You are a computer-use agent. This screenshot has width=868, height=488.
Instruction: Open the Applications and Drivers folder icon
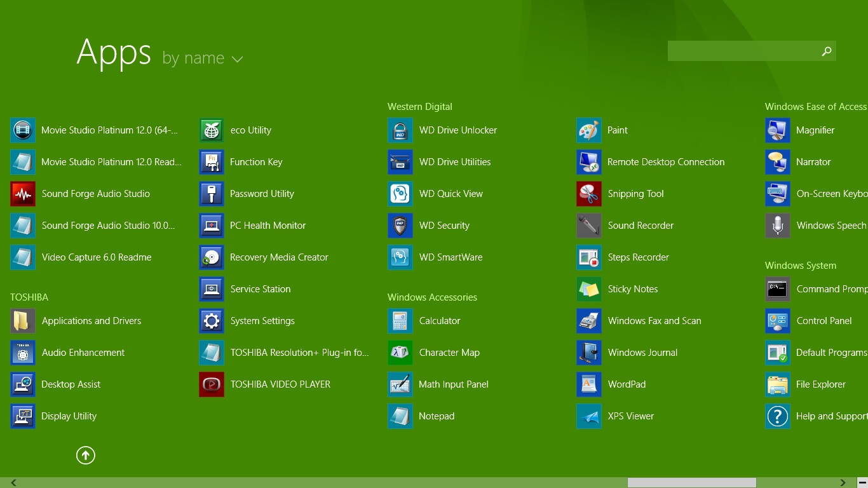pos(23,321)
